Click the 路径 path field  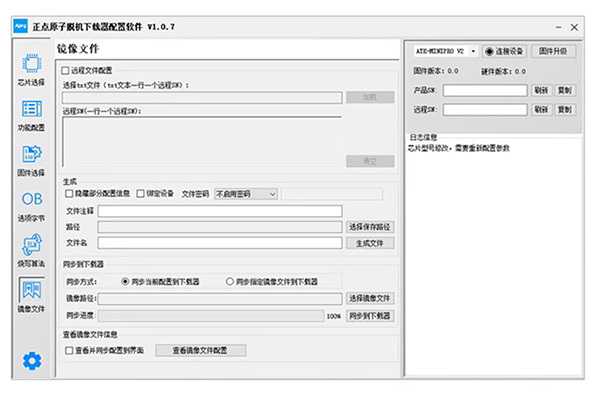pos(220,227)
